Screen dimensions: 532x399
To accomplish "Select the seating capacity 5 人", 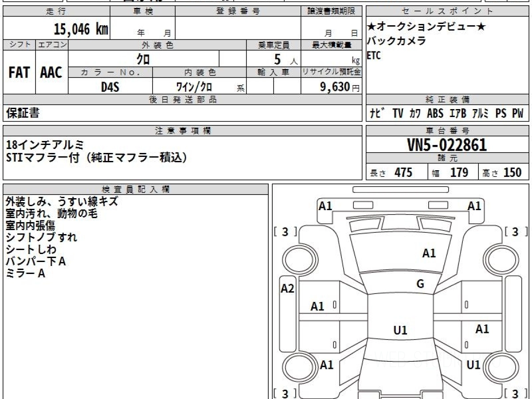I will (x=286, y=59).
